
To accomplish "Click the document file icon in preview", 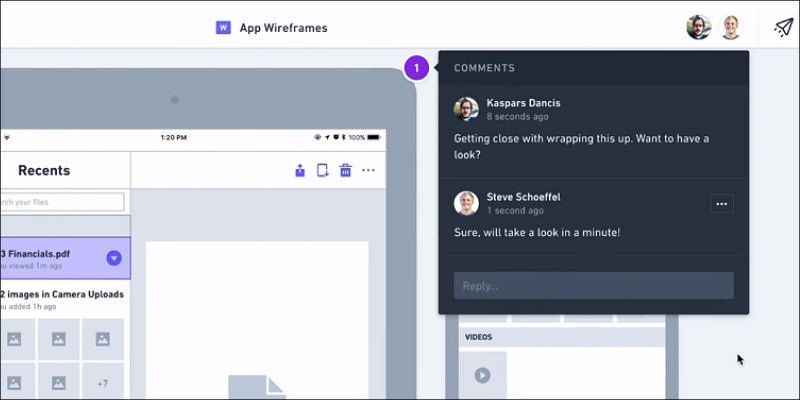I will pos(257,387).
